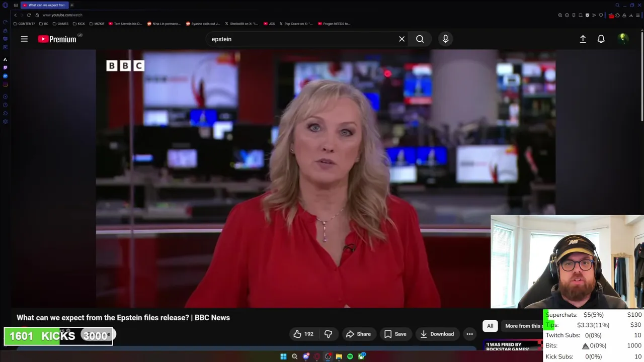
Task: Open Instagram in the browser sidebar
Action: 5,84
